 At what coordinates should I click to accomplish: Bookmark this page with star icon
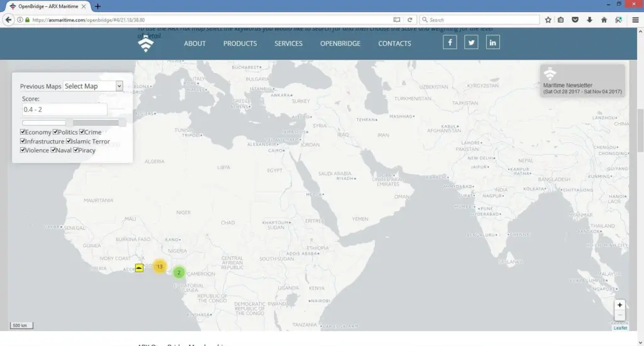[548, 20]
